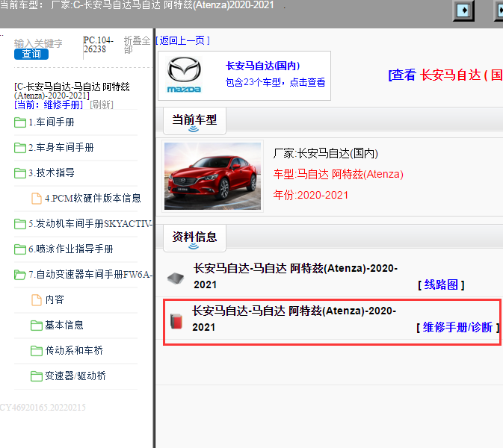
Task: Click 厂家:长安马自达(国内) text
Action: [326, 154]
